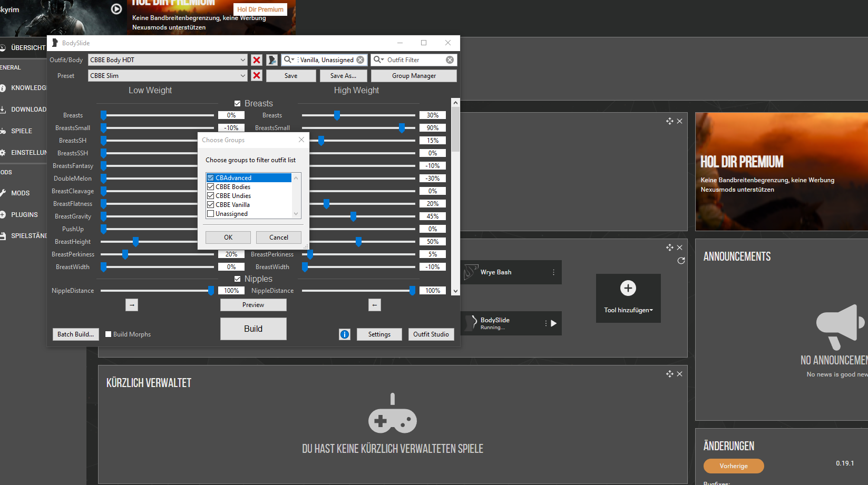Refresh the Vortex tools dashlet
Screen dimensions: 868x485
tap(681, 261)
